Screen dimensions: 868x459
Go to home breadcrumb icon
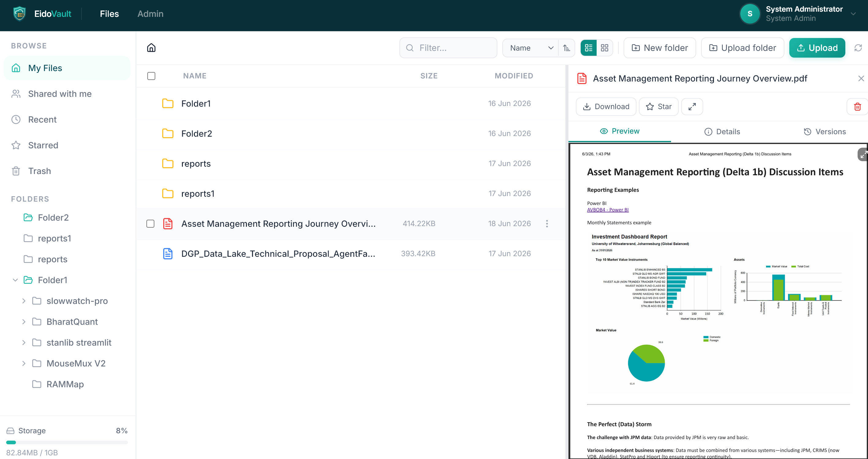pyautogui.click(x=151, y=48)
